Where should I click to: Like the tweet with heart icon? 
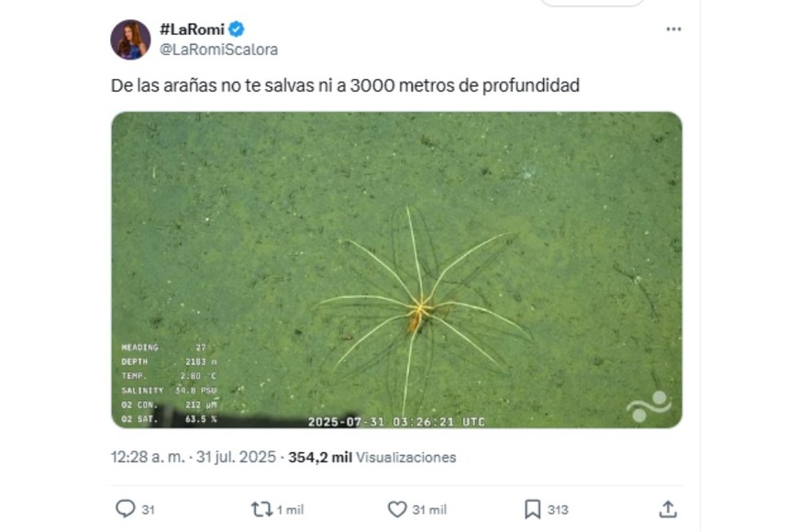tap(397, 509)
